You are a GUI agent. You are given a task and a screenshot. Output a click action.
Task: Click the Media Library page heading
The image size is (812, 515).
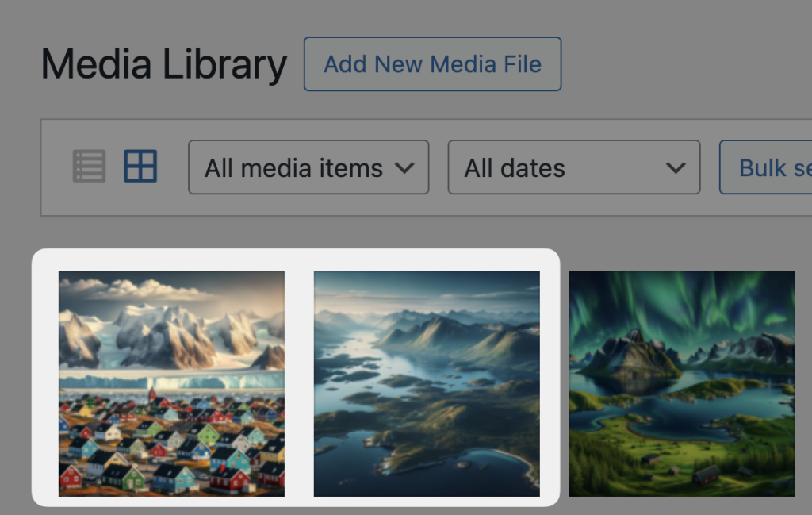[x=163, y=64]
